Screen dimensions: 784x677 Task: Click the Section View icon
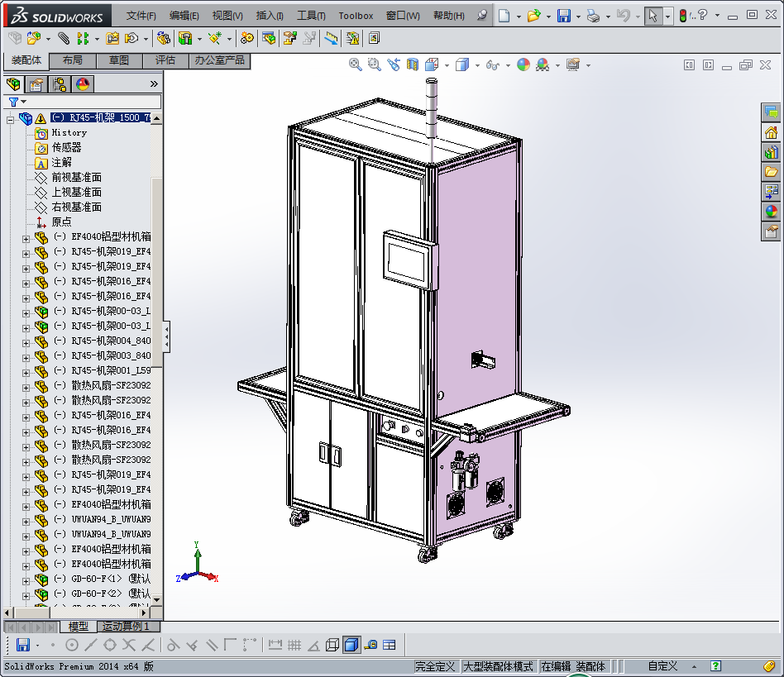click(412, 64)
